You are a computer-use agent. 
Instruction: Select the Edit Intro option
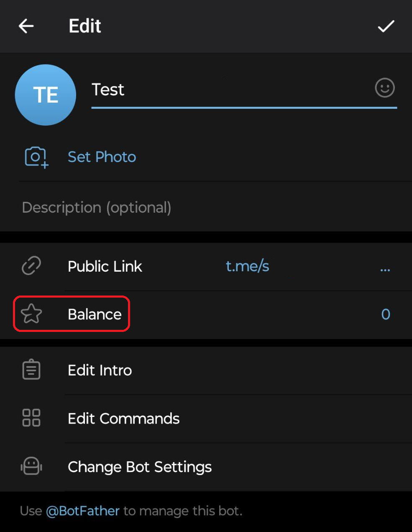coord(100,370)
